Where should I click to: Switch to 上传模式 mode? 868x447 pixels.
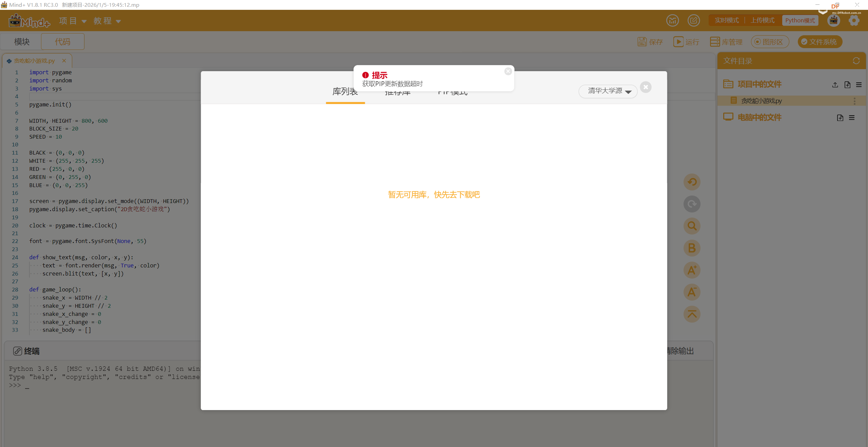(x=763, y=20)
